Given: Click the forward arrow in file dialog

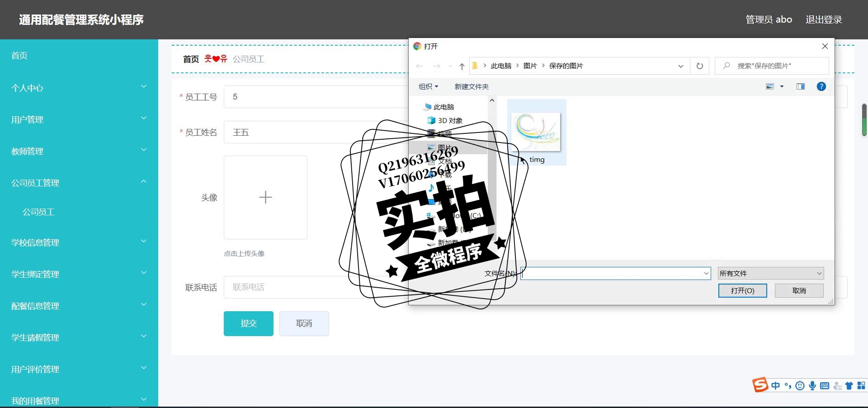Looking at the screenshot, I should pos(437,66).
